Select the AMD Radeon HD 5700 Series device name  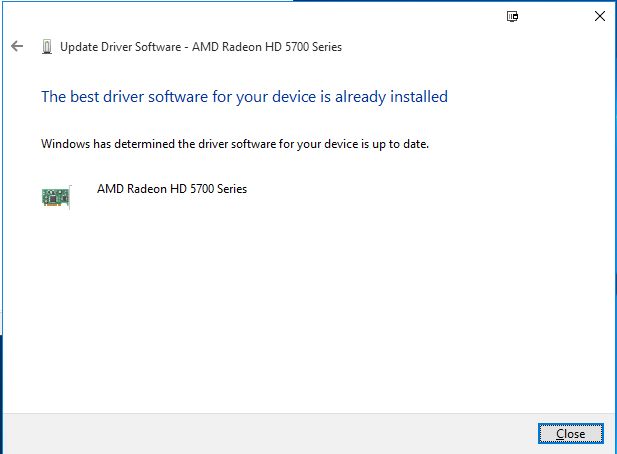(172, 189)
